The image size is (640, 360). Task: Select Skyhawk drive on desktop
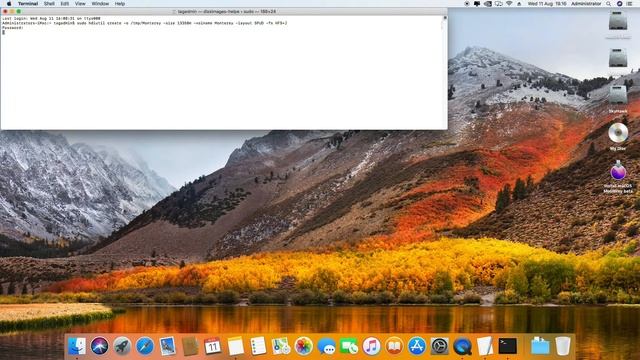[618, 99]
